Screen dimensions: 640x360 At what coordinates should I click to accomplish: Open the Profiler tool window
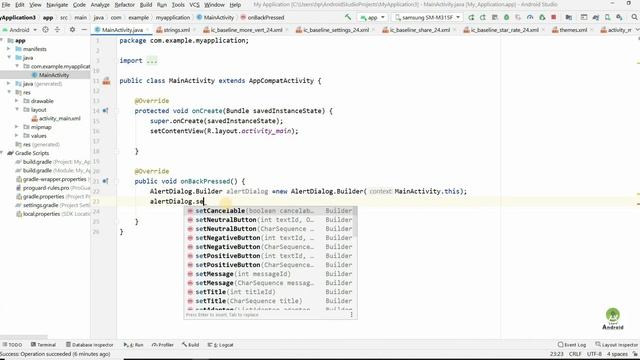pos(162,345)
